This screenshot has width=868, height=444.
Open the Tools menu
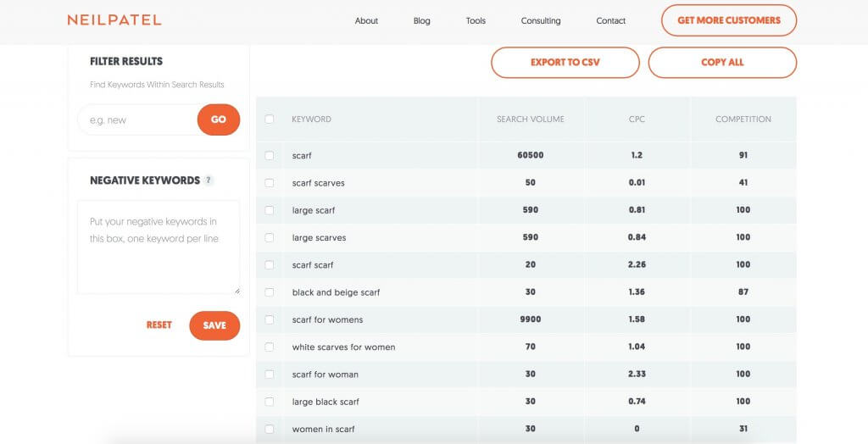click(x=476, y=21)
